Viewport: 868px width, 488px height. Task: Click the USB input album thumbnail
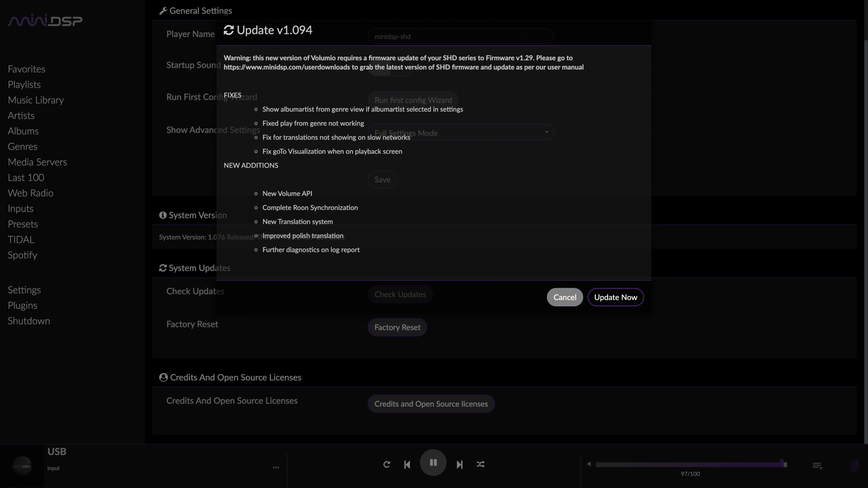coord(22,466)
